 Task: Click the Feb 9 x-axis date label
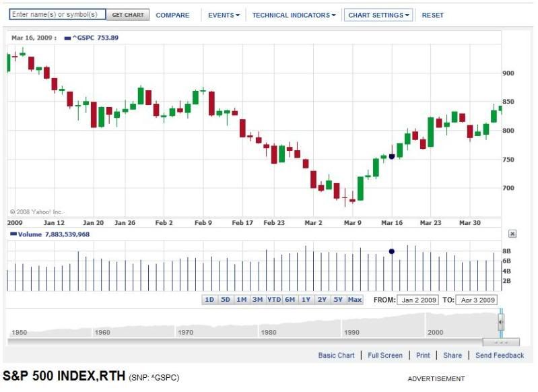click(x=203, y=223)
